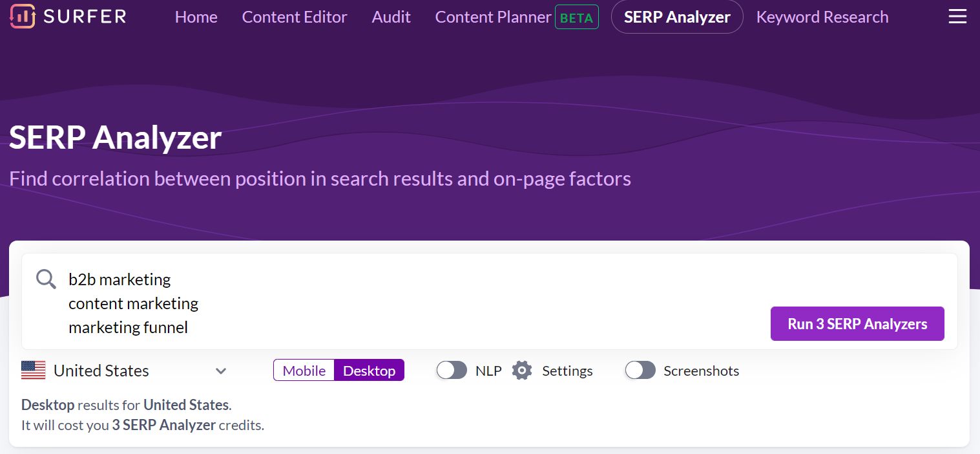Open the hamburger menu
980x454 pixels.
click(x=957, y=17)
